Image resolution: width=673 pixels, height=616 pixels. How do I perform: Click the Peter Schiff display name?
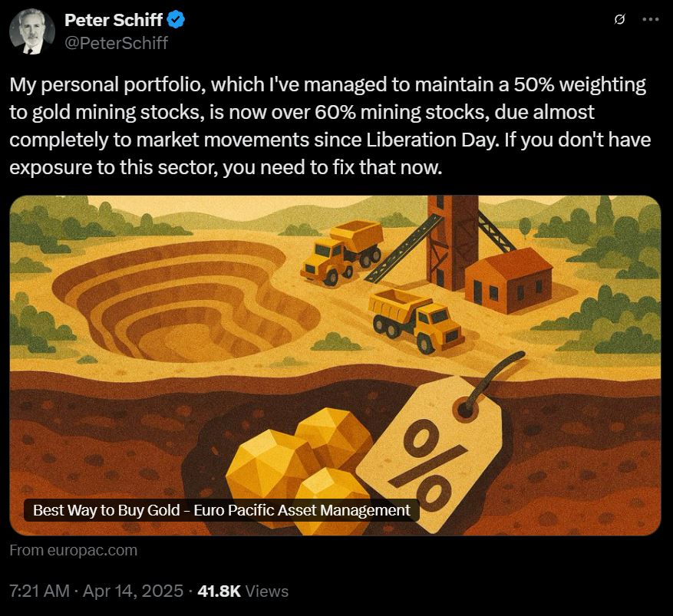114,20
